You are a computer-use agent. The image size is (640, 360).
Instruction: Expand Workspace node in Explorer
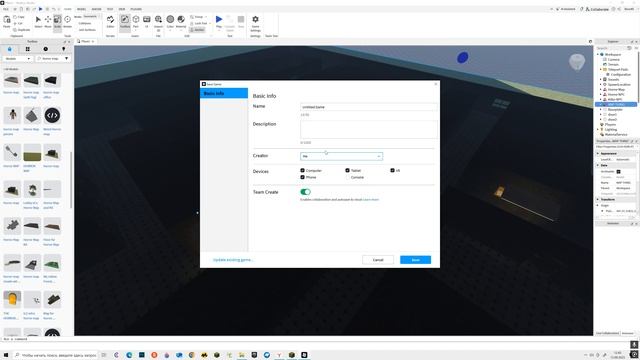(x=598, y=54)
